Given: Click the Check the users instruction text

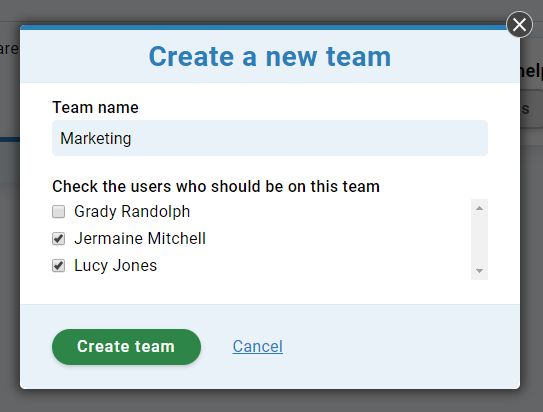Looking at the screenshot, I should (216, 186).
